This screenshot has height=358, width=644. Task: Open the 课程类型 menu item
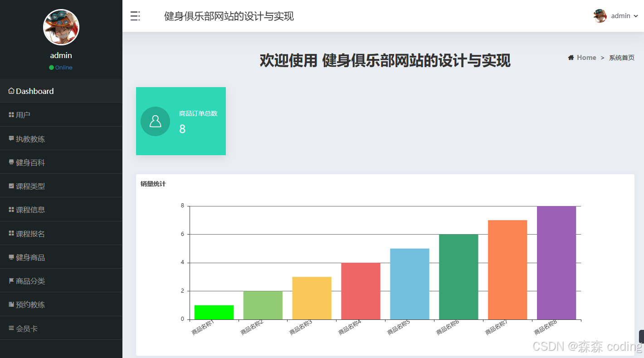[61, 186]
